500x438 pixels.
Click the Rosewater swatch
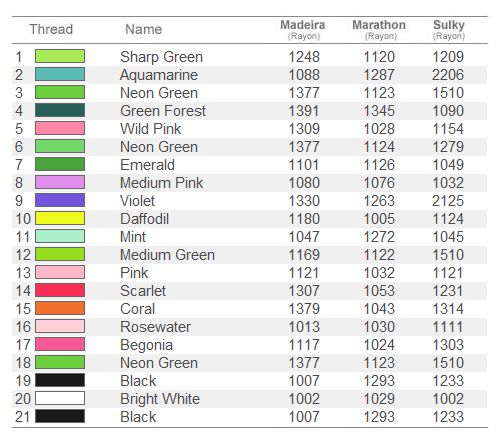[60, 326]
